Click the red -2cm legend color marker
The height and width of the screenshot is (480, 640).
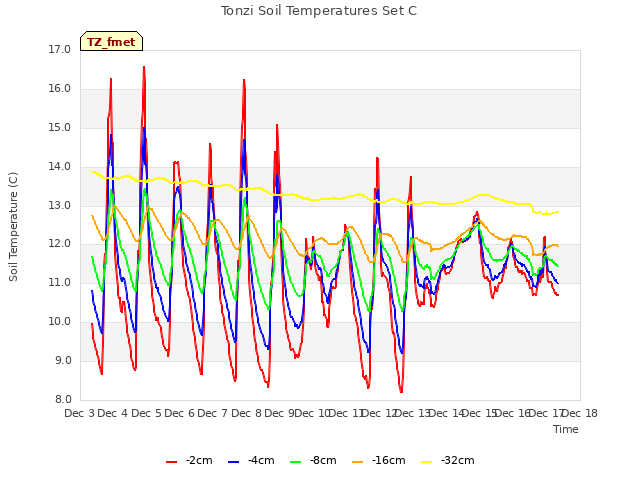pos(171,462)
